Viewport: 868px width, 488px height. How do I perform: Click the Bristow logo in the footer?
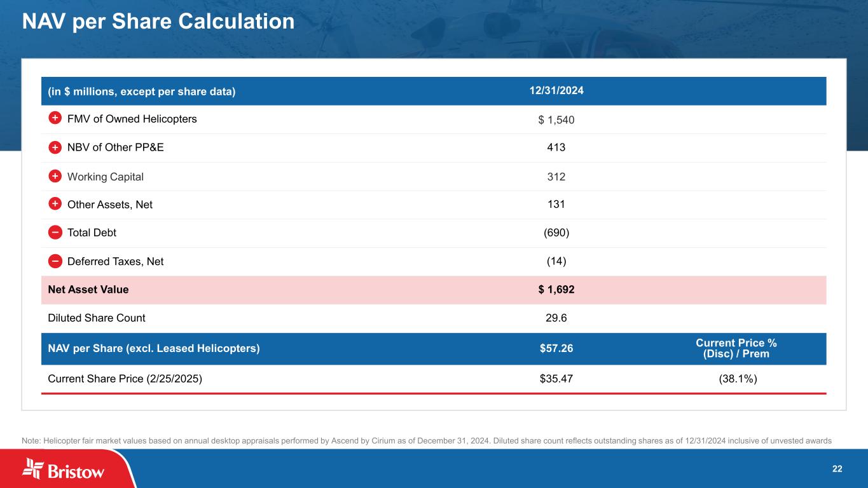64,470
